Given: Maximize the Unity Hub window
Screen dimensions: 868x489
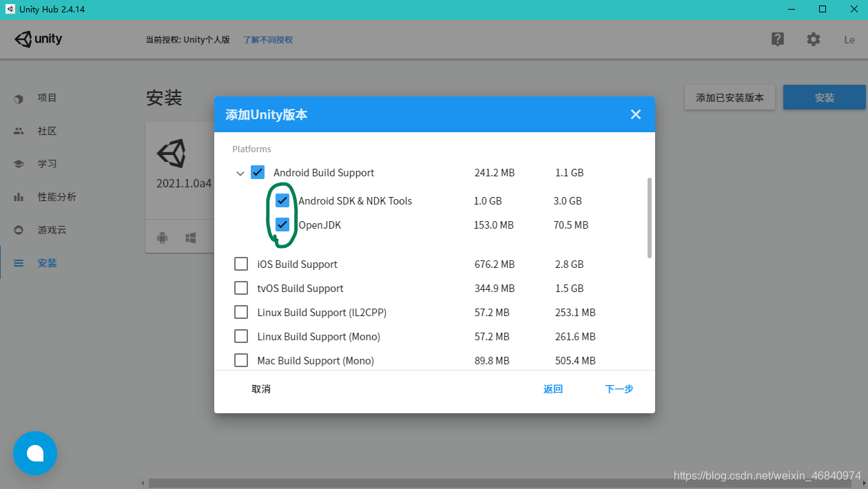Looking at the screenshot, I should 823,10.
